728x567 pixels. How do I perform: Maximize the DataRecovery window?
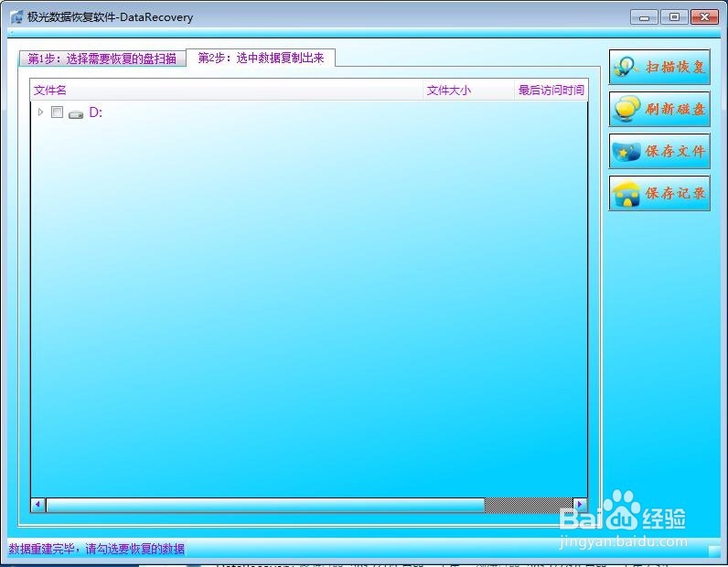tap(674, 17)
